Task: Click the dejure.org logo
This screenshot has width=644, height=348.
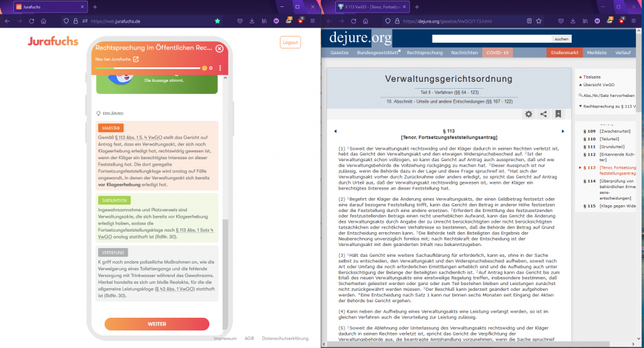Action: click(360, 38)
